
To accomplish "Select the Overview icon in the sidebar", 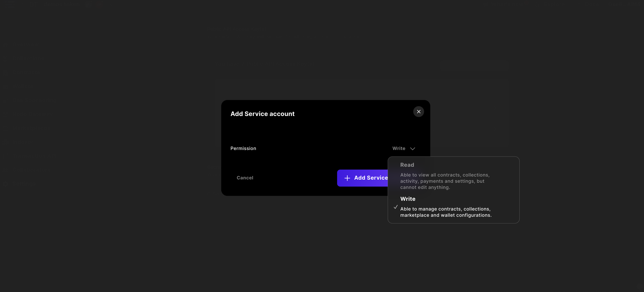I will coord(5,45).
